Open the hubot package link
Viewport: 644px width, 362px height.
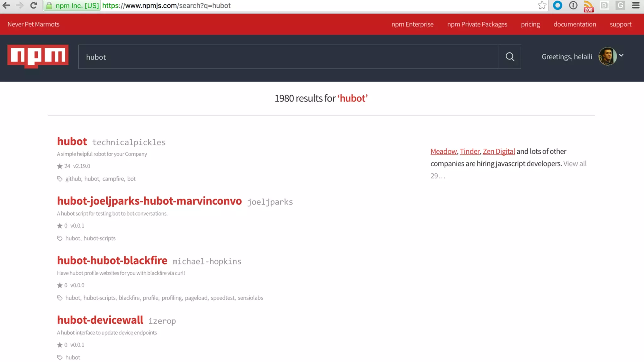coord(72,141)
